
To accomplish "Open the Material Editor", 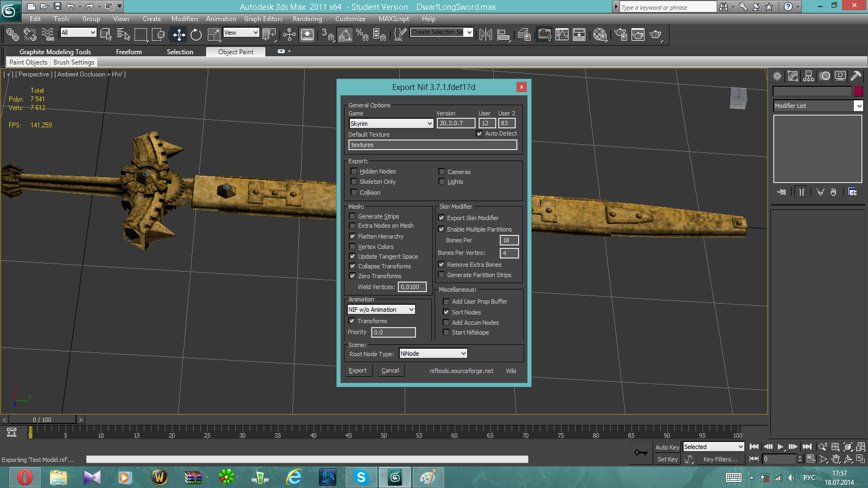I will [599, 35].
